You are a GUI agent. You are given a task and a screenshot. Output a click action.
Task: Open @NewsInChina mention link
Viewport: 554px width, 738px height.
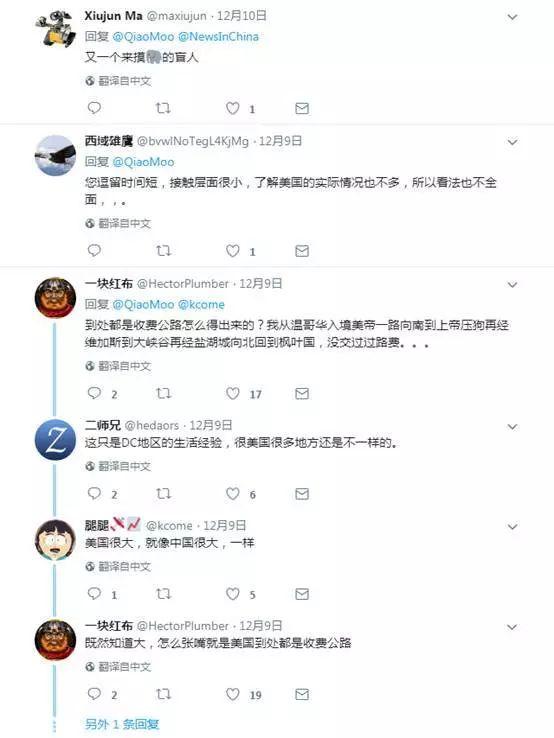click(x=218, y=36)
